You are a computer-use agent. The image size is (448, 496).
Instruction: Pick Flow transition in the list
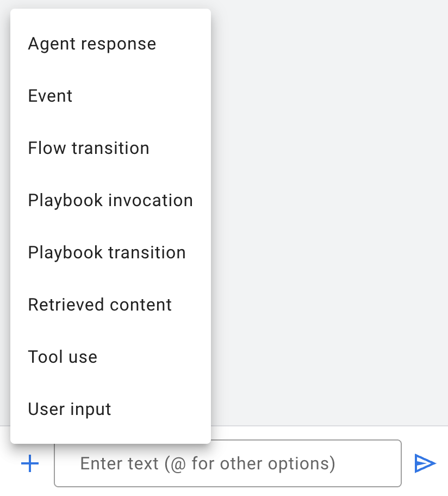point(89,148)
